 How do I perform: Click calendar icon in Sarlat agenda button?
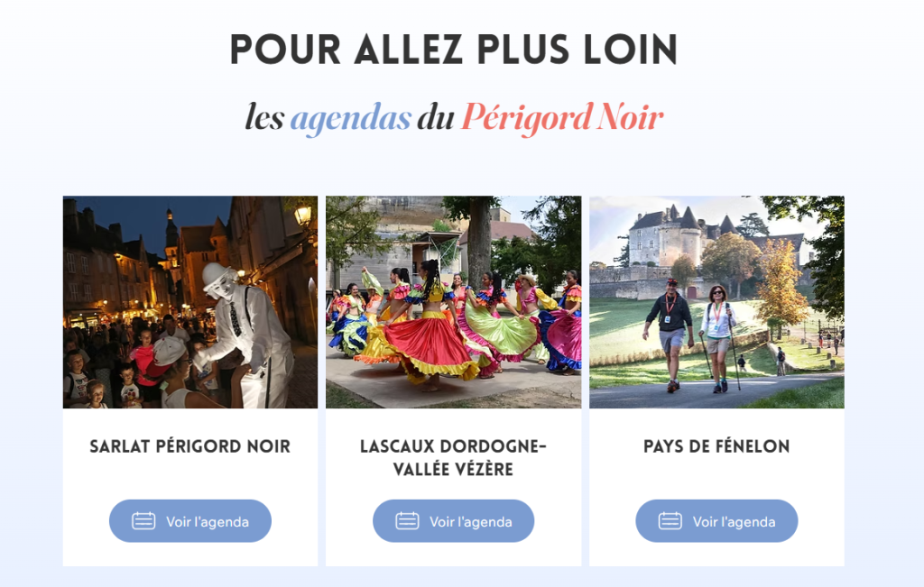pos(143,521)
